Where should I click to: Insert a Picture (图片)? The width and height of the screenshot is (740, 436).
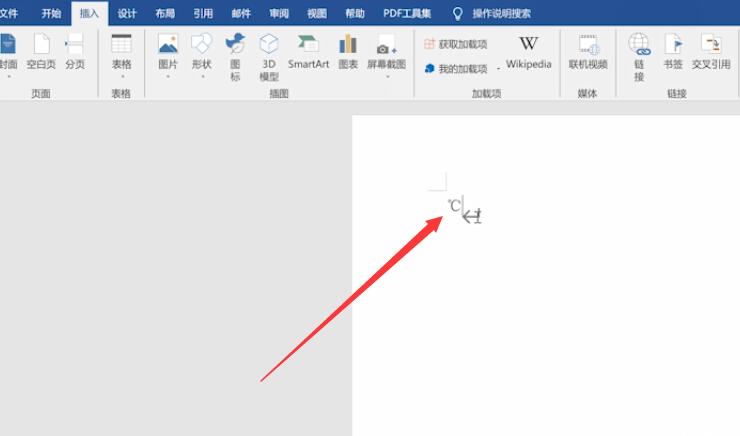point(168,52)
